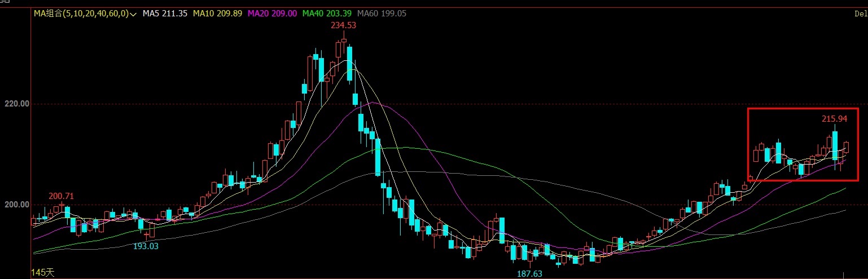Click the 145天 period indicator
Viewport: 868px width, 279px height.
[43, 273]
